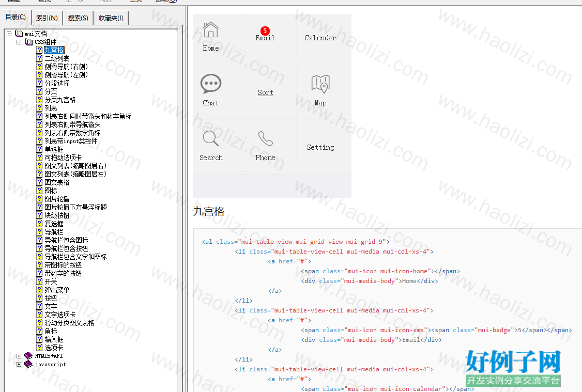Click the Chat bubble icon
This screenshot has width=582, height=392.
pos(211,84)
